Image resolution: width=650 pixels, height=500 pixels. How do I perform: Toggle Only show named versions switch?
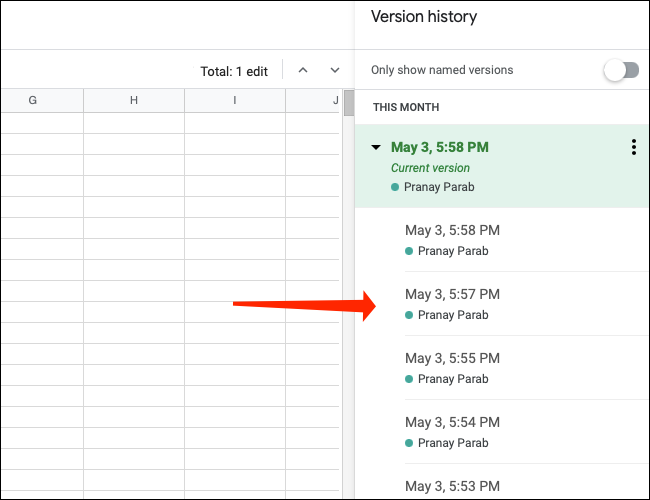click(x=621, y=70)
